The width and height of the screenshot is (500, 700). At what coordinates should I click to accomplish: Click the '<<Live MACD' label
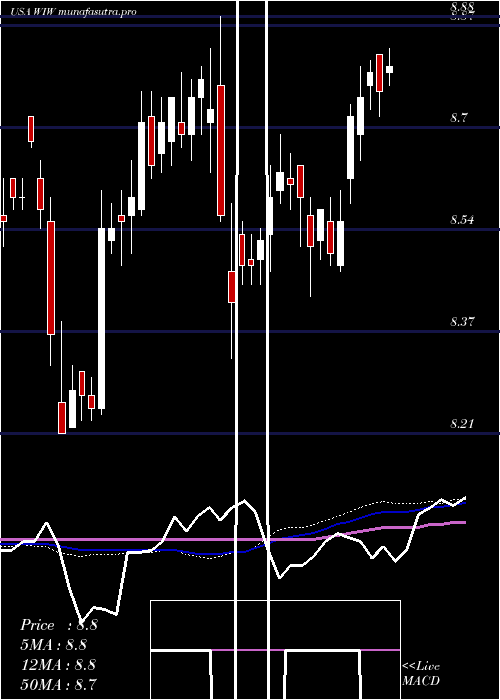(421, 673)
